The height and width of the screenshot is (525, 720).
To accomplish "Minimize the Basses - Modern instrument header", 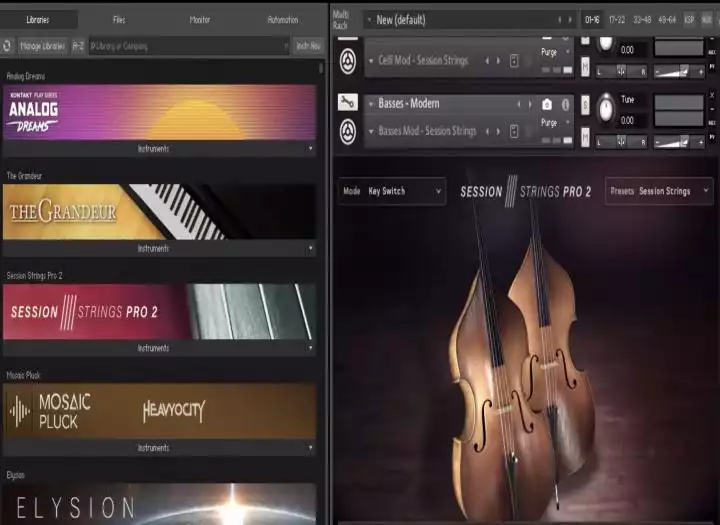I will [x=712, y=109].
